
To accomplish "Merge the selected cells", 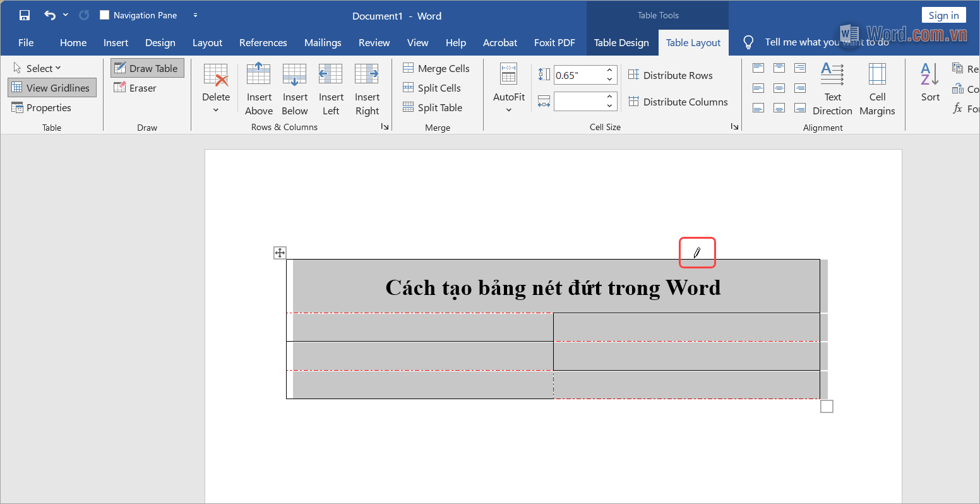I will pos(436,68).
